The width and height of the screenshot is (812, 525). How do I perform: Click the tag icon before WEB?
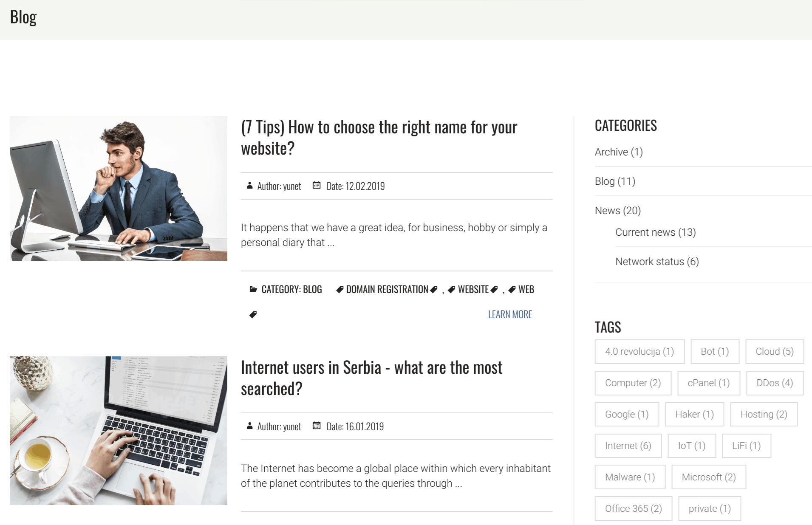pos(512,290)
